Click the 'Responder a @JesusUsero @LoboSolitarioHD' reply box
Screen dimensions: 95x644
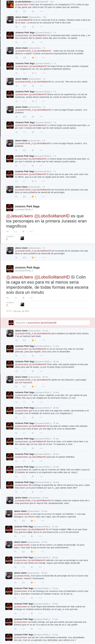click(x=52, y=323)
